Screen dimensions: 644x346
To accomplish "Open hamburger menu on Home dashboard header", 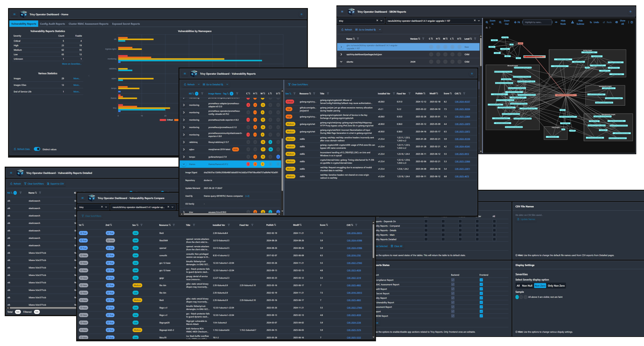I will pos(14,14).
